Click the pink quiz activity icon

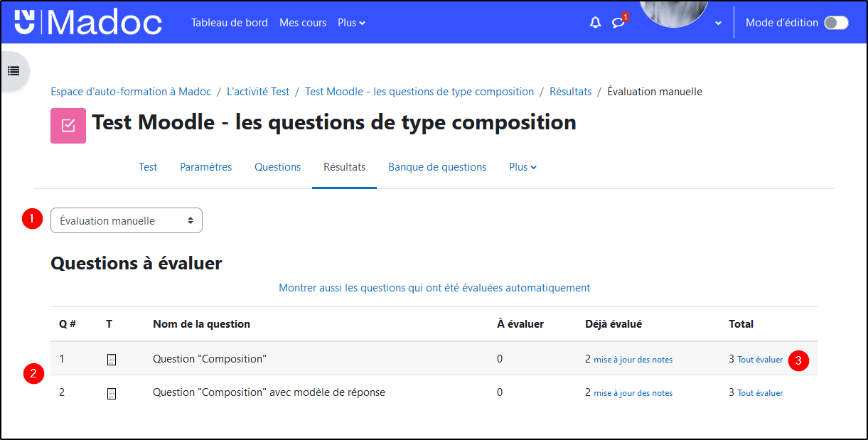pos(68,126)
